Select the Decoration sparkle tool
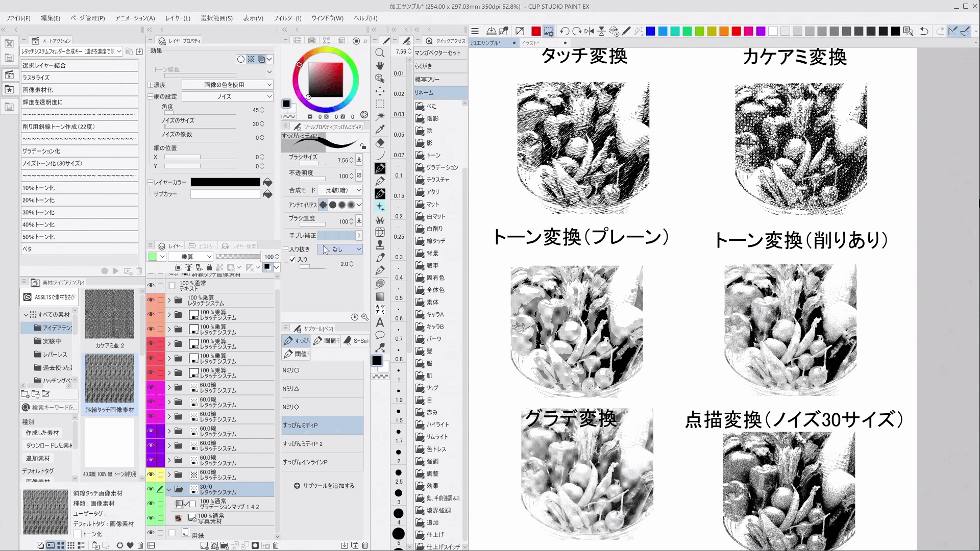This screenshot has height=551, width=980. 380,207
